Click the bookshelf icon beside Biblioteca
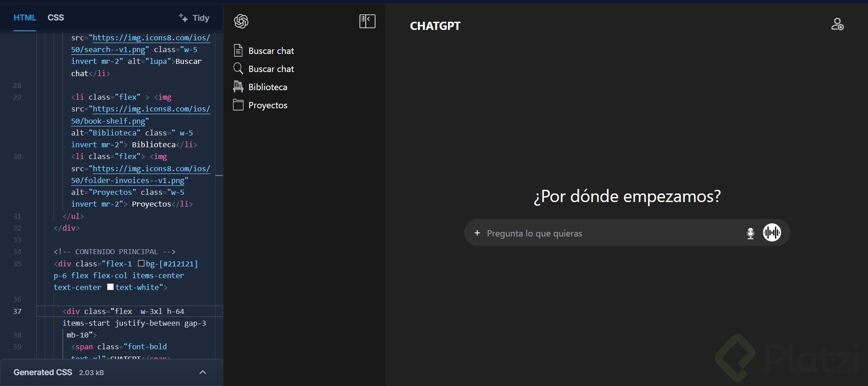Viewport: 868px width, 386px height. point(238,87)
